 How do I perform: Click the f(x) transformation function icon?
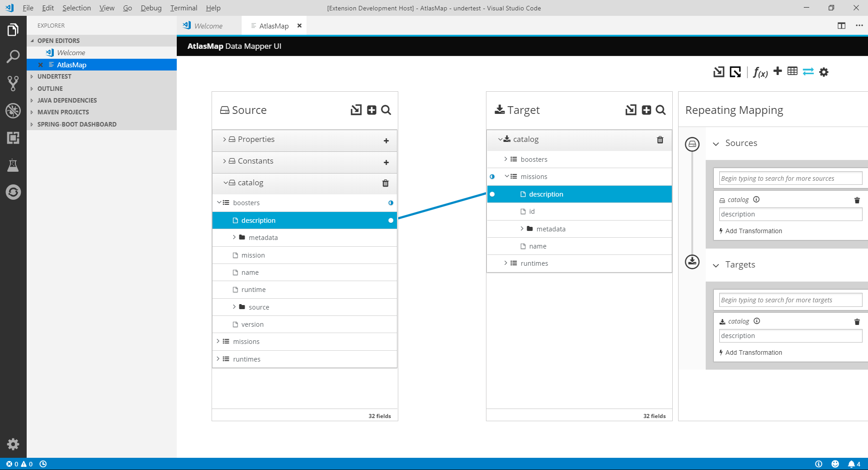click(x=760, y=72)
